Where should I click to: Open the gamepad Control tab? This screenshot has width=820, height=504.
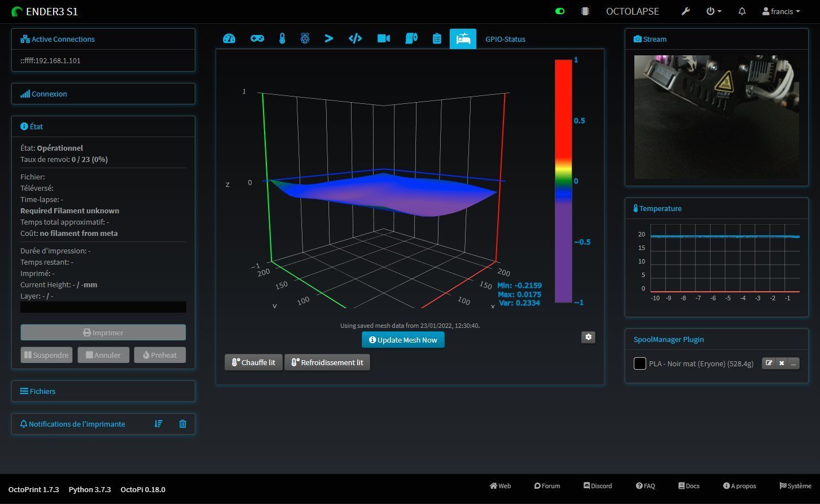(257, 39)
